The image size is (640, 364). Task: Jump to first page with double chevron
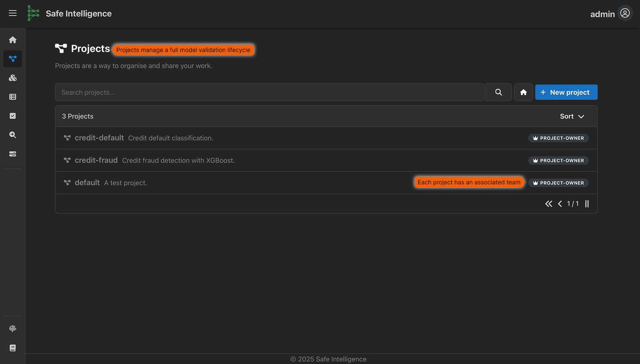[x=549, y=204]
